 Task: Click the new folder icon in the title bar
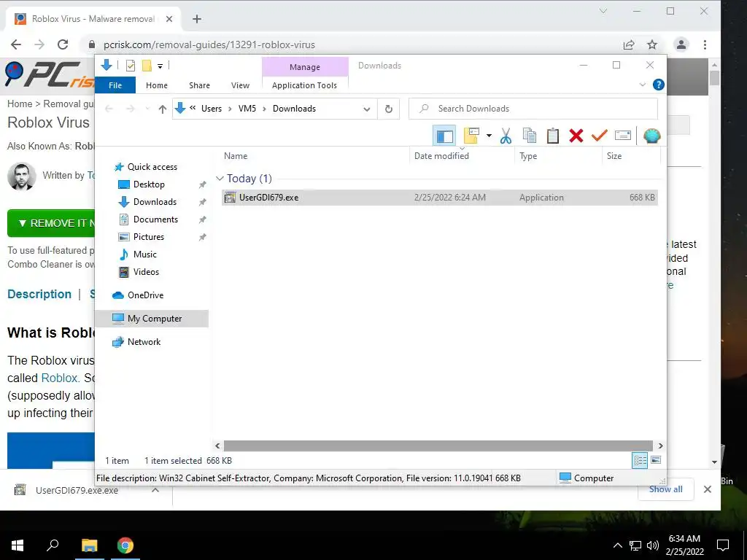(x=147, y=66)
